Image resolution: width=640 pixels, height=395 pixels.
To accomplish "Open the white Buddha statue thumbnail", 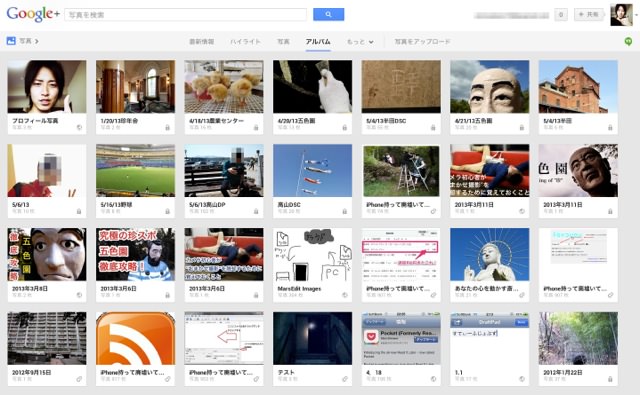I will tap(489, 254).
